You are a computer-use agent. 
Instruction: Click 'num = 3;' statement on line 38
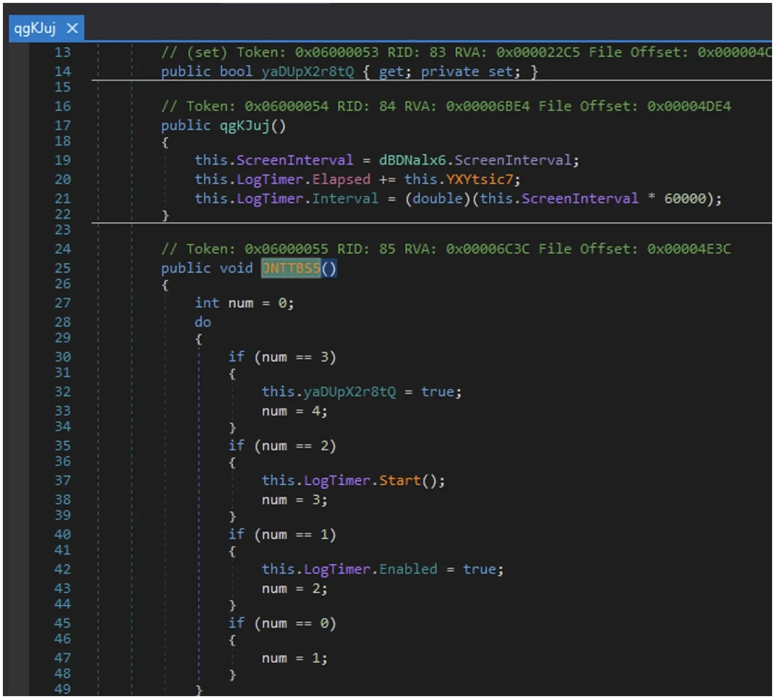pos(294,500)
